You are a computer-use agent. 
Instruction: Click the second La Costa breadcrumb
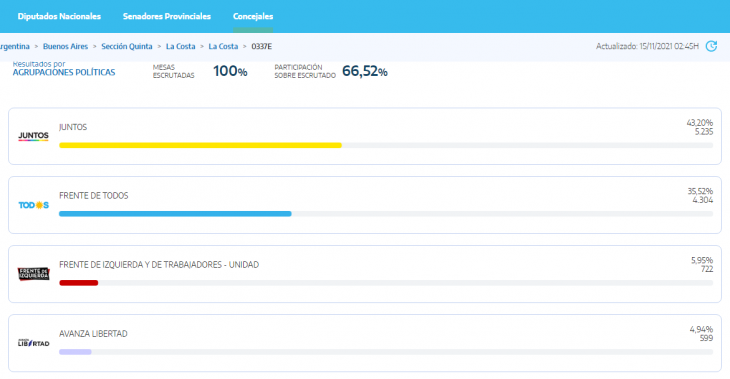point(223,47)
